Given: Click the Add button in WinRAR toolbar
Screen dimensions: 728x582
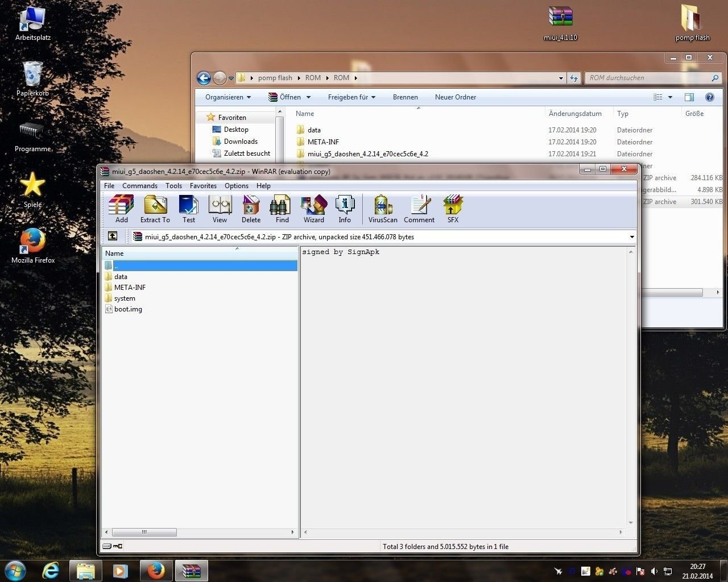Looking at the screenshot, I should point(122,209).
